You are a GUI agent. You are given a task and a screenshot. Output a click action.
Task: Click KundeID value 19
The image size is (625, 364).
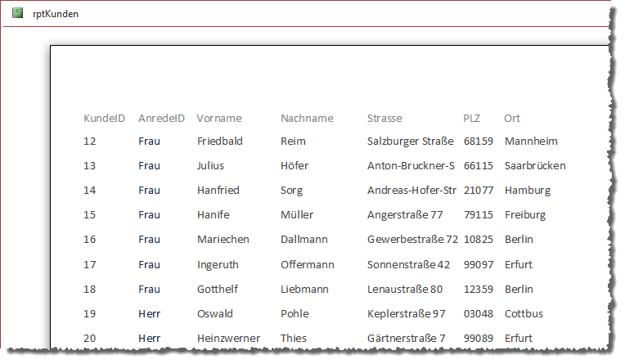90,314
